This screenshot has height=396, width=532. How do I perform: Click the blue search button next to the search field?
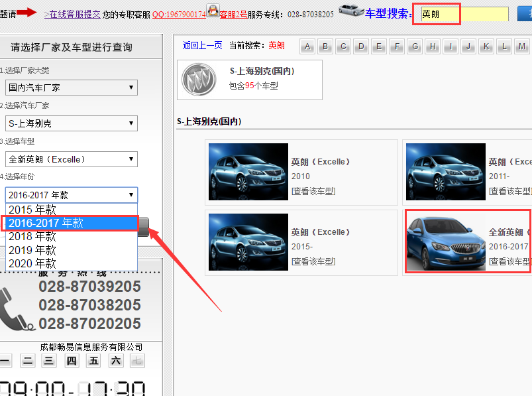tap(525, 14)
